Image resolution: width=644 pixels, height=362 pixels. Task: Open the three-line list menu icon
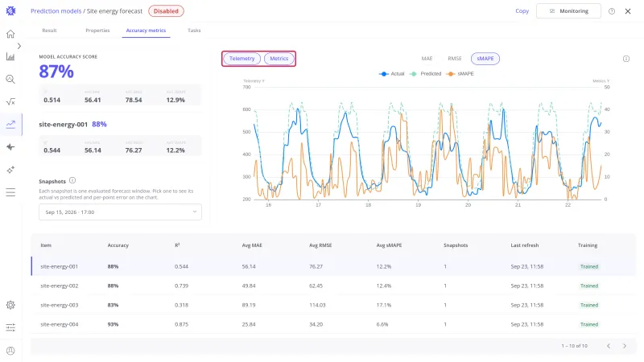[x=10, y=192]
